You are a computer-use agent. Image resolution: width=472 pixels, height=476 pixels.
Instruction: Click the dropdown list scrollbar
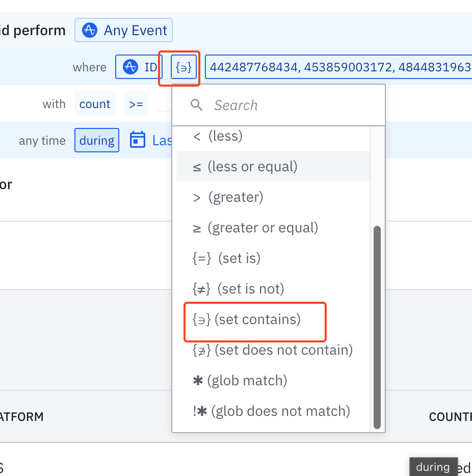(x=377, y=326)
